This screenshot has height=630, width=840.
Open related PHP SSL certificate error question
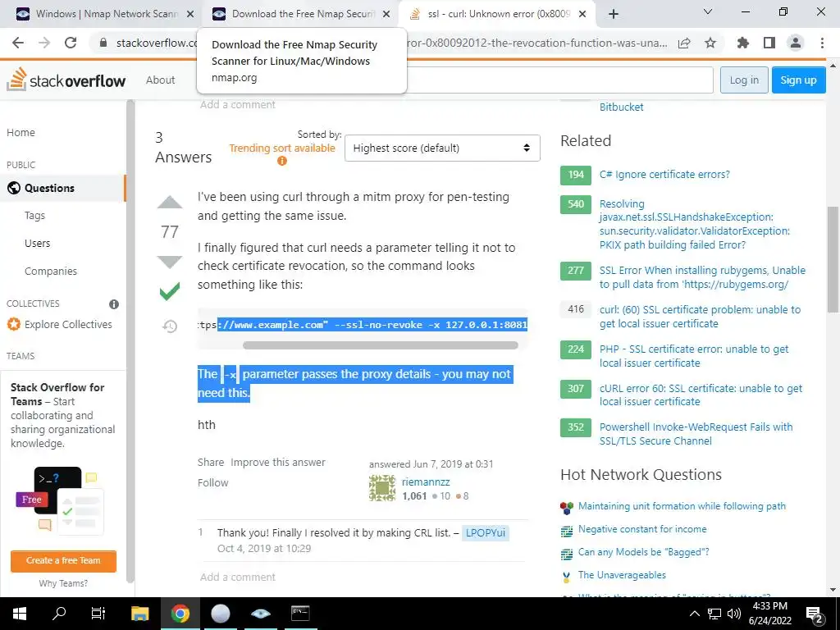694,356
